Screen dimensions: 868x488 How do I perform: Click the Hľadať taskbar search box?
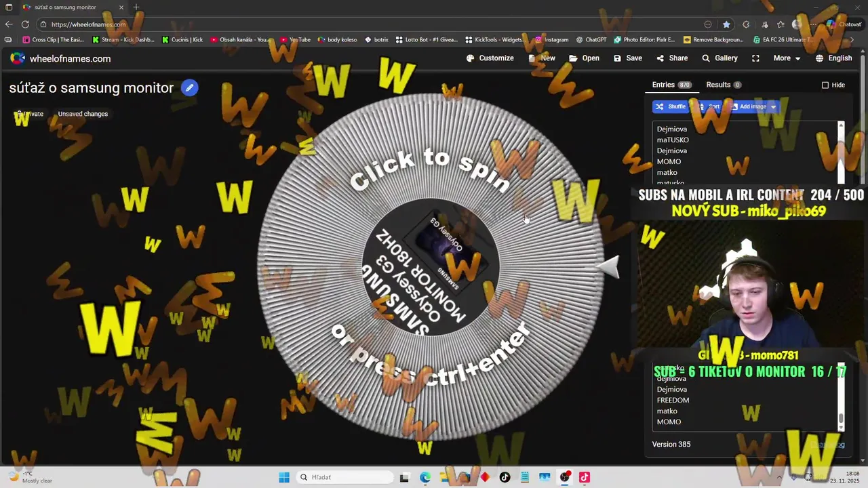pos(343,477)
